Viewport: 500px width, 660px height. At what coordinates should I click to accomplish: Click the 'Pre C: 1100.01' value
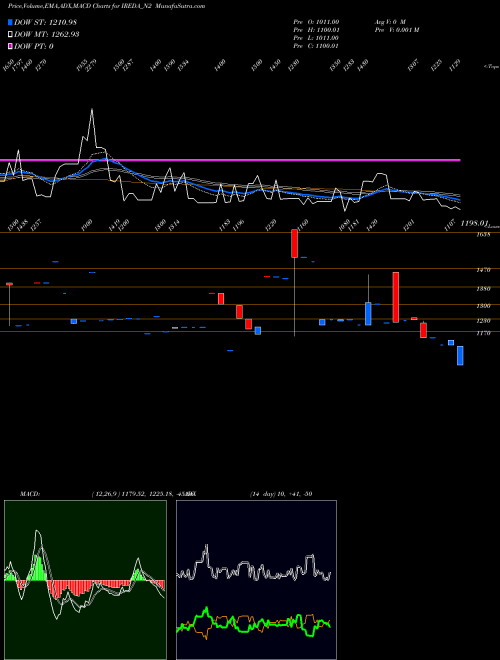point(316,46)
